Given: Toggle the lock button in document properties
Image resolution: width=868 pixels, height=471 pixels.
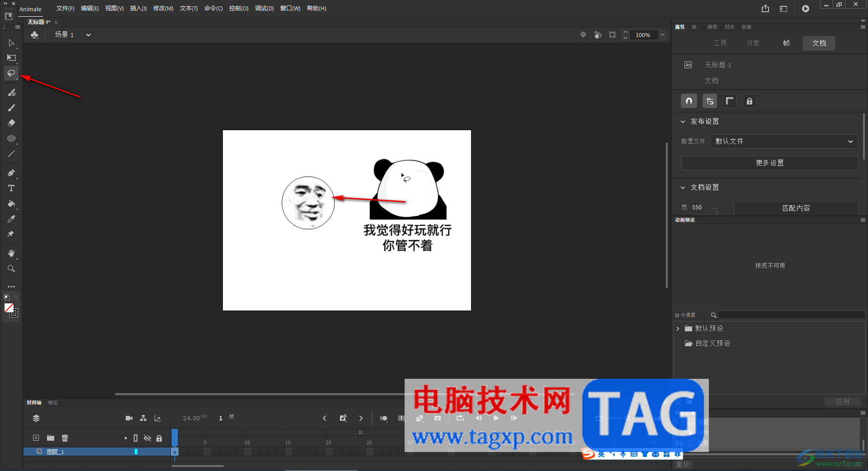Looking at the screenshot, I should pyautogui.click(x=750, y=101).
